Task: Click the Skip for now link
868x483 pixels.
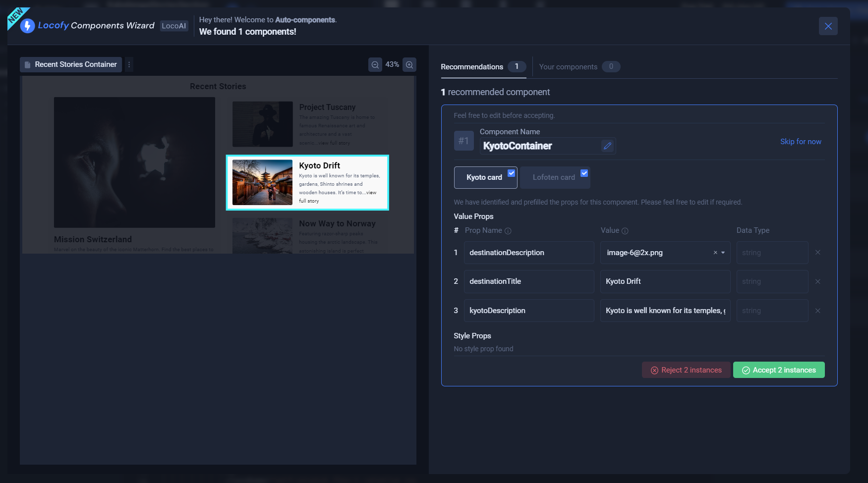Action: tap(801, 141)
